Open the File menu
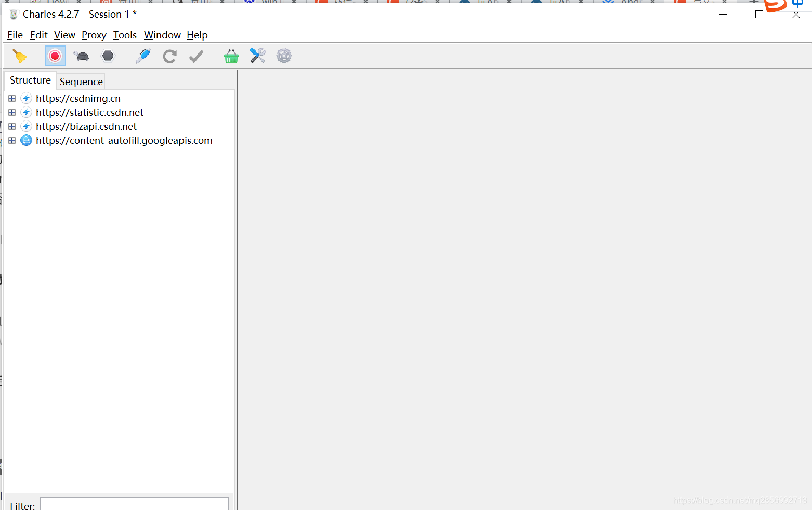Image resolution: width=812 pixels, height=510 pixels. tap(15, 35)
